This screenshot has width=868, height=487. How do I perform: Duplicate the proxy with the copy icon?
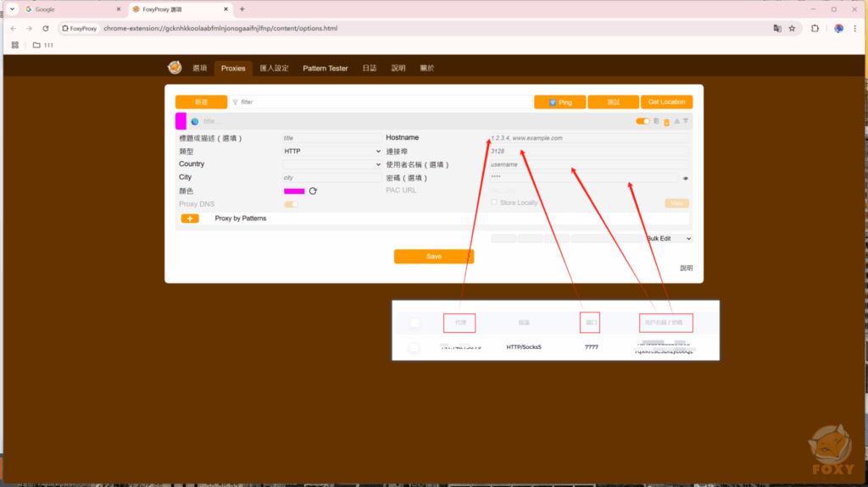click(x=656, y=121)
